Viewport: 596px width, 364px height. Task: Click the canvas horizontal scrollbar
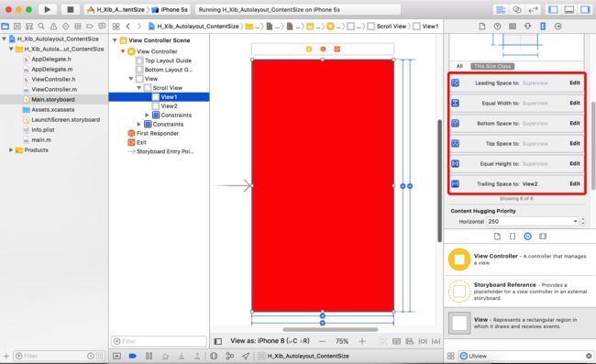[330, 329]
